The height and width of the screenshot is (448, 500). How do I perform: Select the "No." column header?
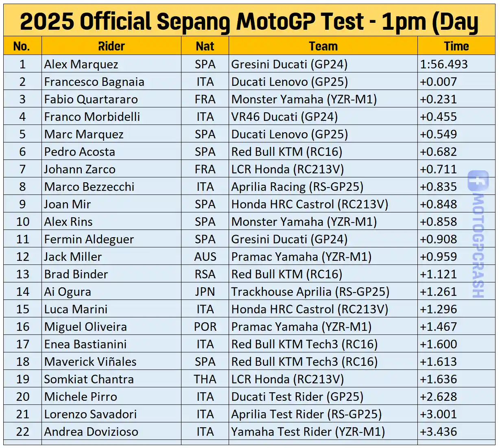(x=22, y=46)
